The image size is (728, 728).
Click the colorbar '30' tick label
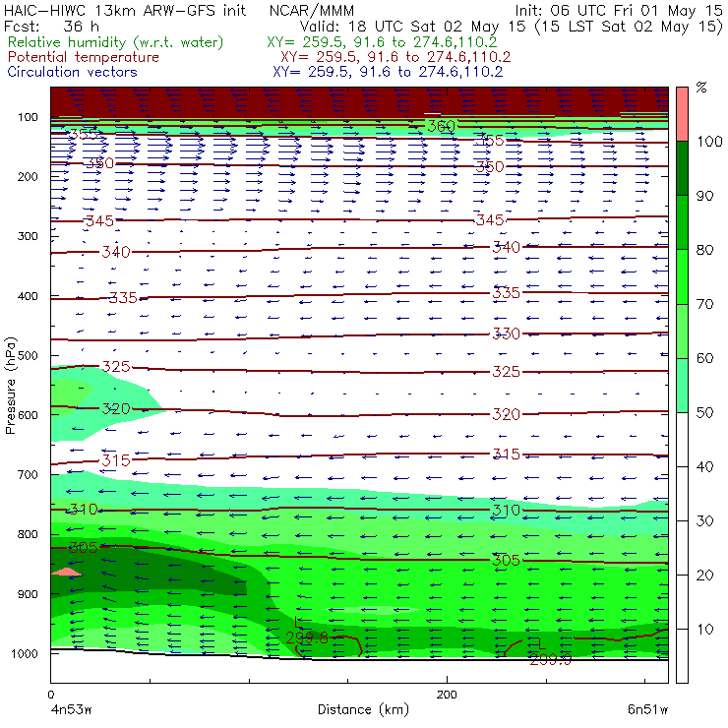click(x=704, y=521)
